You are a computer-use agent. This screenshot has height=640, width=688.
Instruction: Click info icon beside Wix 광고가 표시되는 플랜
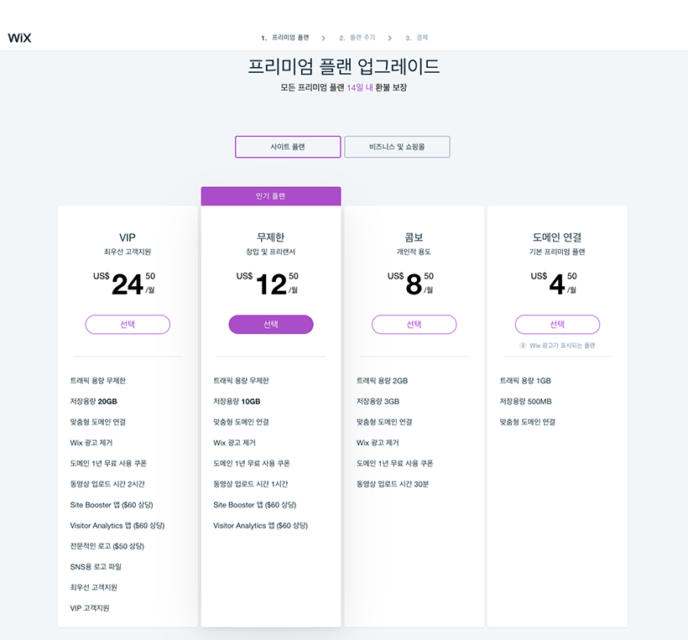(x=522, y=346)
